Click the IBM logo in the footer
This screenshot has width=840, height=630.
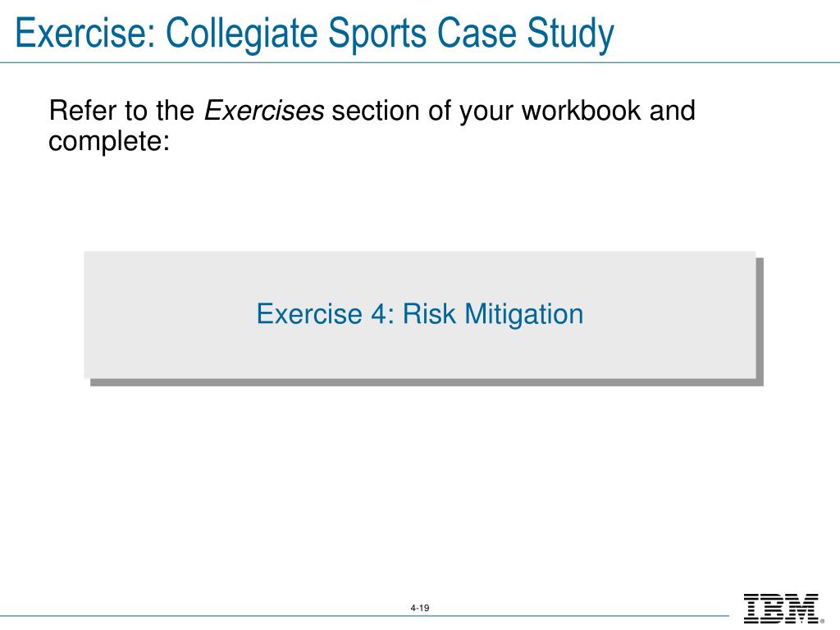point(781,608)
